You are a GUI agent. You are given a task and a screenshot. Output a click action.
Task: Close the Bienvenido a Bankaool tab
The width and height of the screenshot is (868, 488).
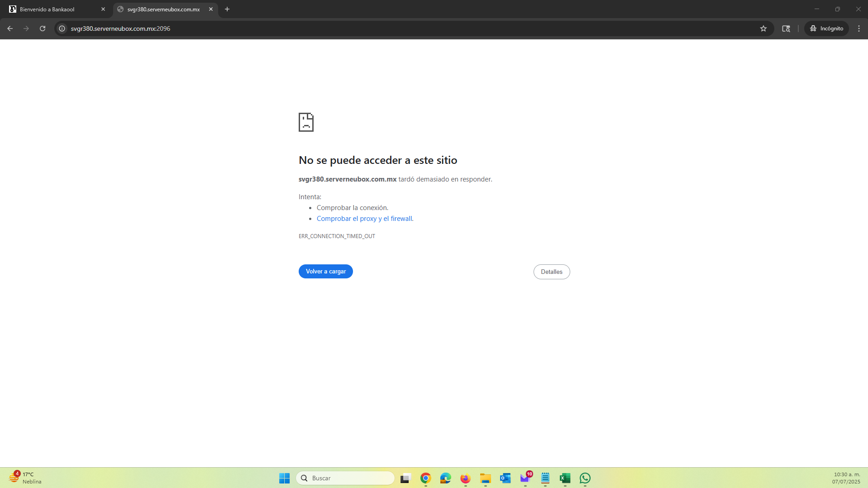[x=103, y=9]
